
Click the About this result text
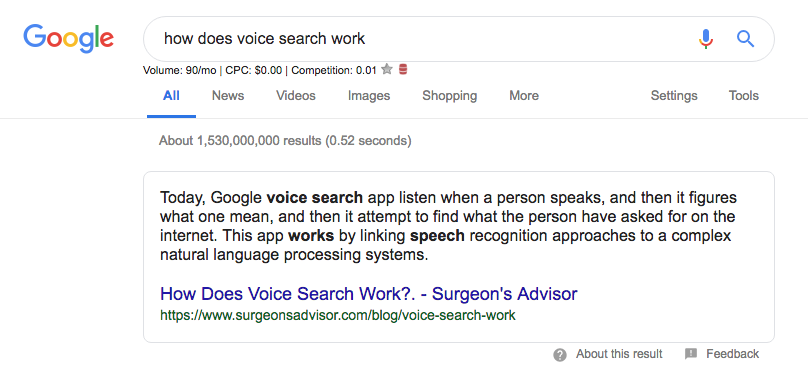coord(619,354)
